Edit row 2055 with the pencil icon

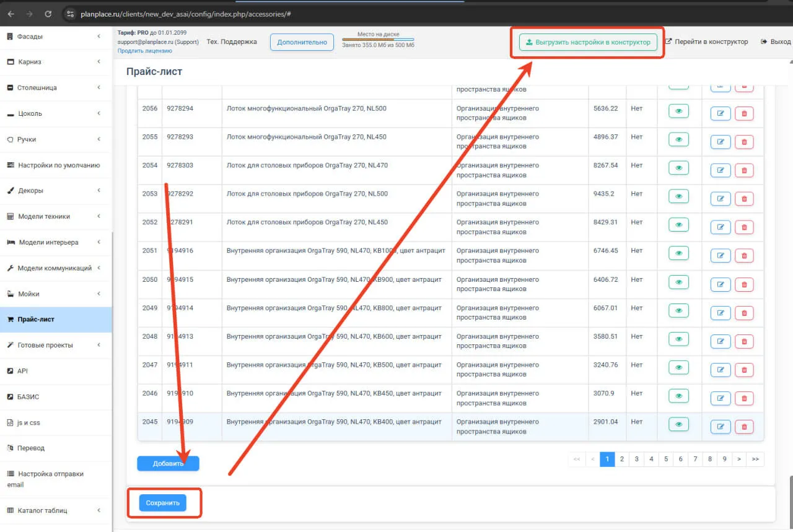(721, 142)
